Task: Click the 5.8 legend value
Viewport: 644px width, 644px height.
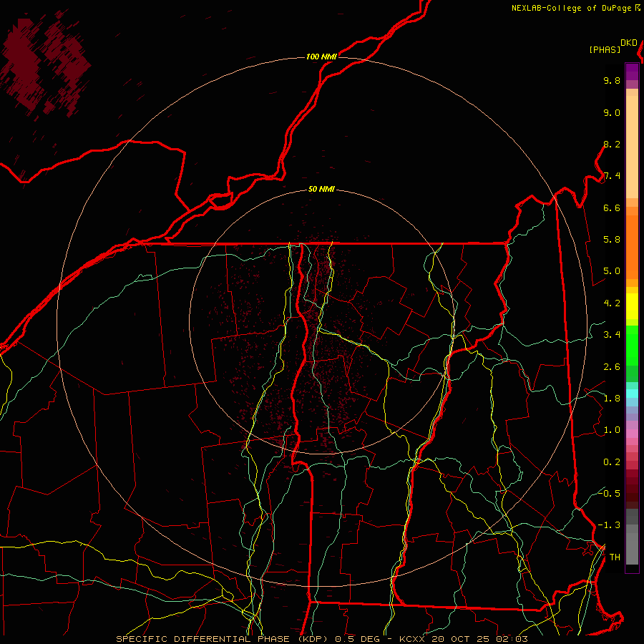Action: (x=612, y=240)
